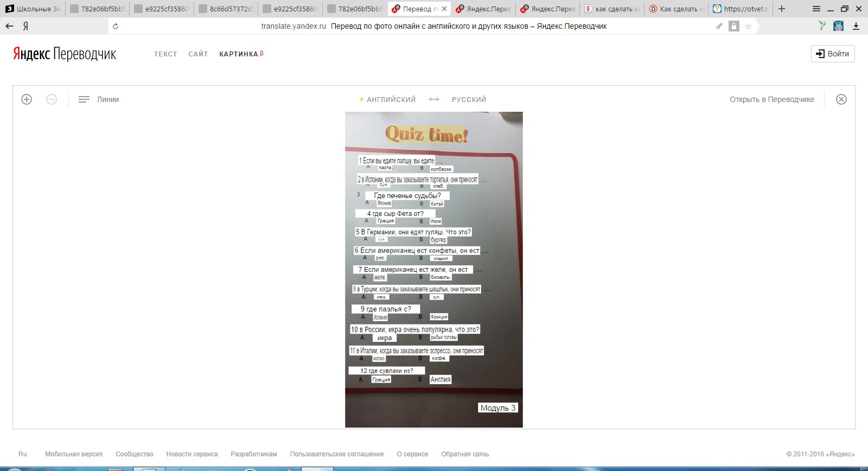
Task: Reload the current page
Action: point(115,26)
